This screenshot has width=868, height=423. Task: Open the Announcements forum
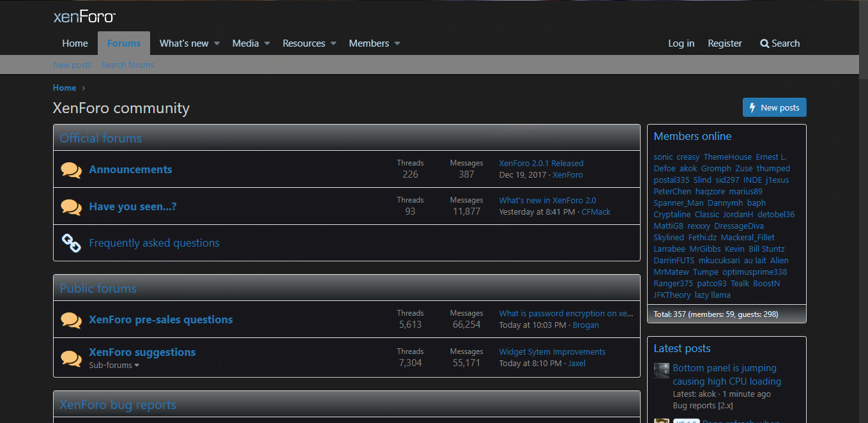(130, 169)
